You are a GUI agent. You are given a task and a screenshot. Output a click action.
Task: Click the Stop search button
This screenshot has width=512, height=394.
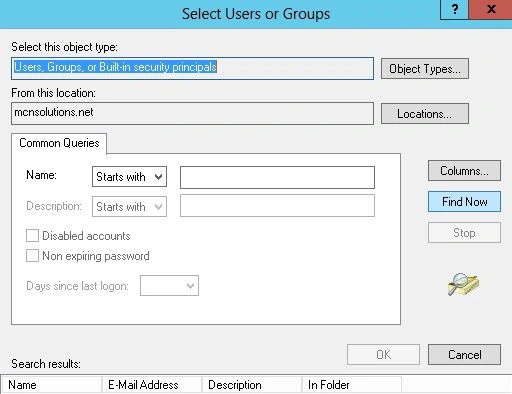point(464,233)
